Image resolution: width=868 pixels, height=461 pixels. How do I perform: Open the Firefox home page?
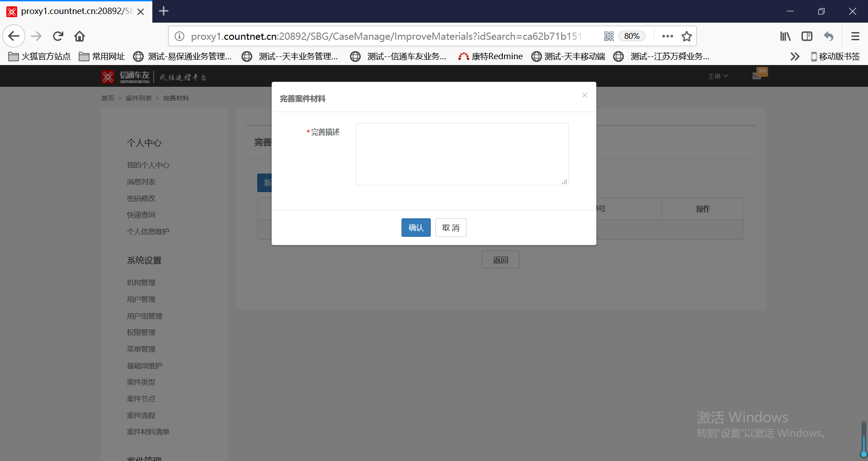click(80, 36)
